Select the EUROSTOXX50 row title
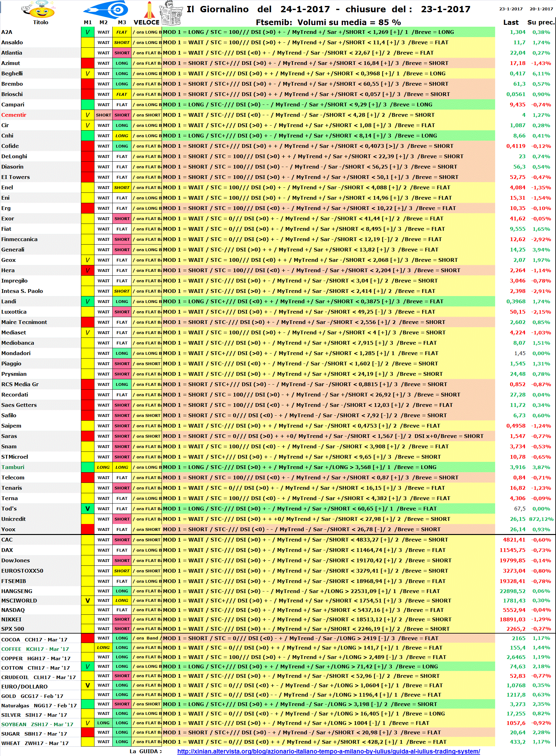This screenshot has width=556, height=756. pos(22,571)
